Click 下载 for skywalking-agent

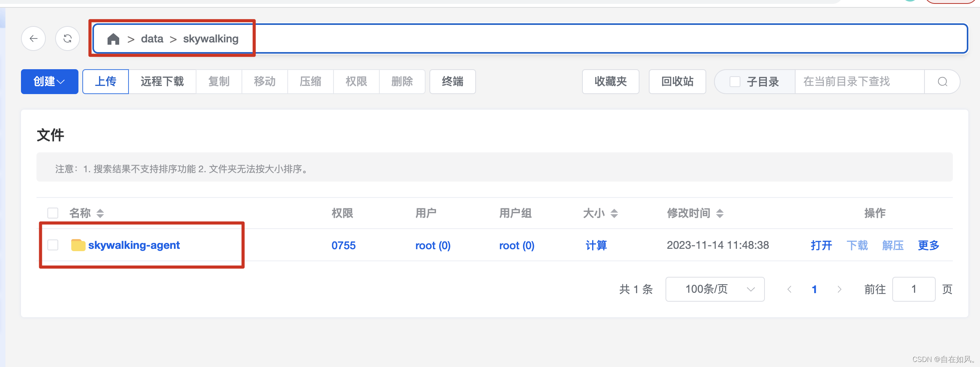(x=857, y=245)
